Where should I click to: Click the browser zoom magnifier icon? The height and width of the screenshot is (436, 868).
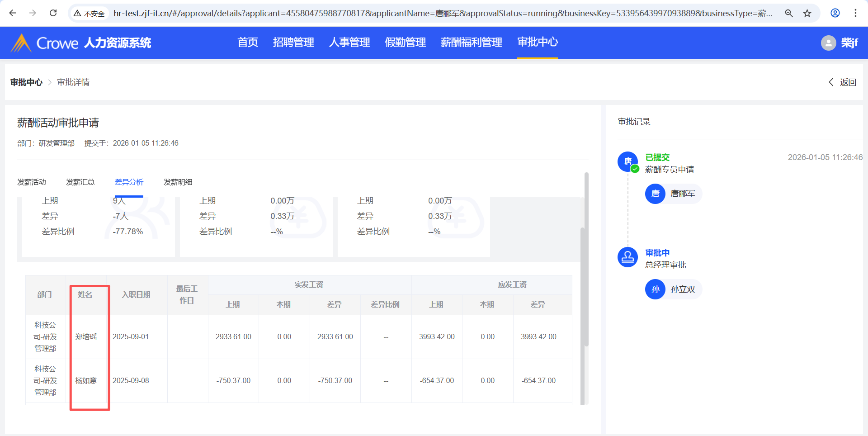[789, 13]
